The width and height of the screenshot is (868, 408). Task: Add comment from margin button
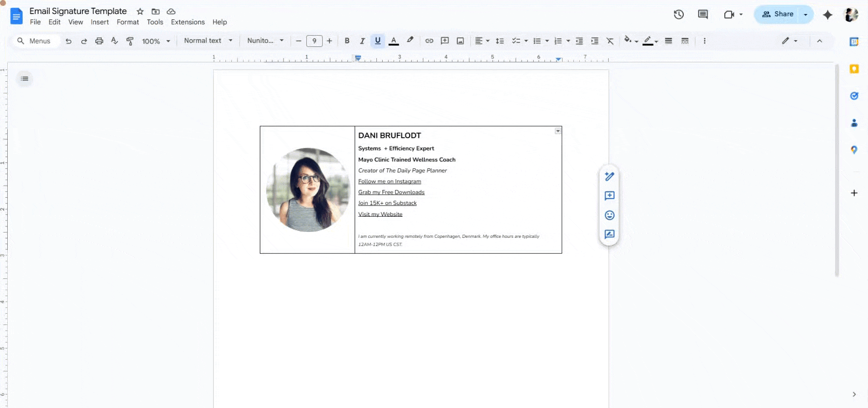pyautogui.click(x=610, y=196)
